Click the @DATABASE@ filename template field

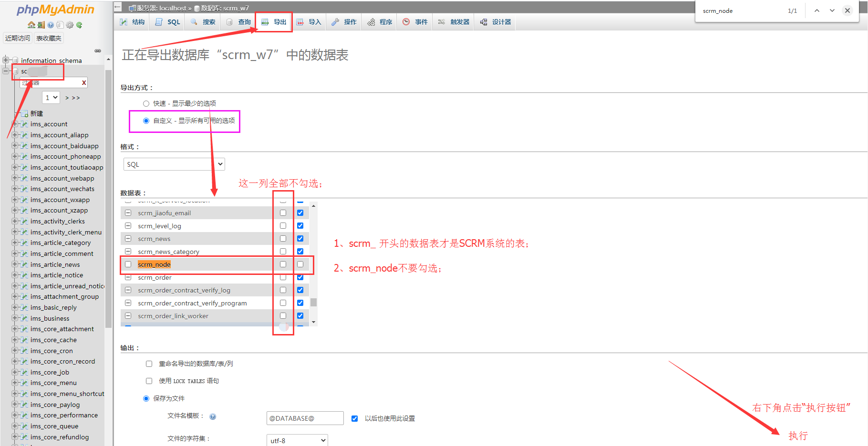[x=305, y=418]
